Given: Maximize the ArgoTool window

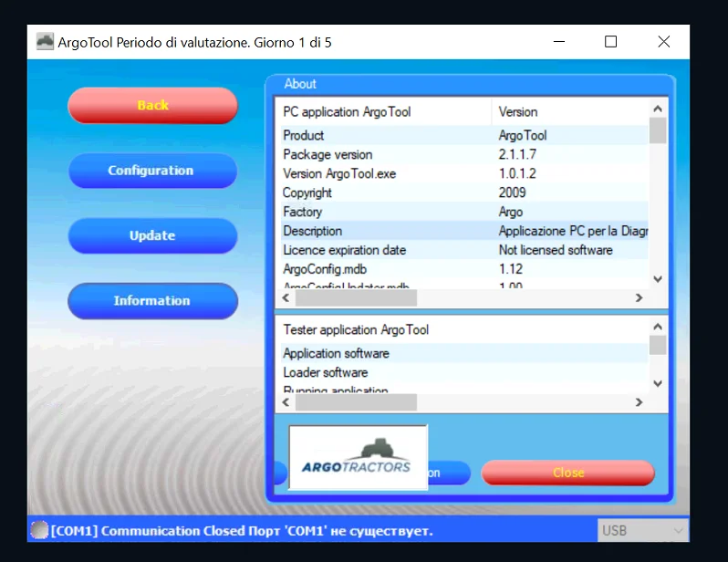Looking at the screenshot, I should click(x=610, y=42).
